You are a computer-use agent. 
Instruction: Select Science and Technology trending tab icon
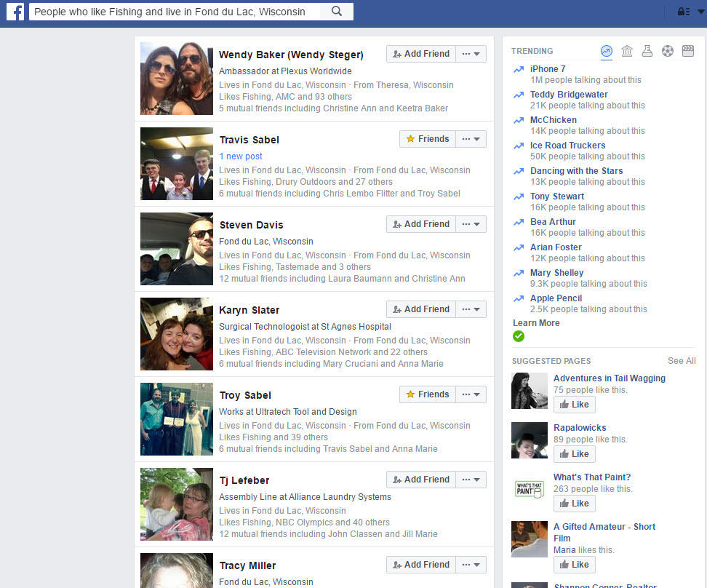pos(647,51)
